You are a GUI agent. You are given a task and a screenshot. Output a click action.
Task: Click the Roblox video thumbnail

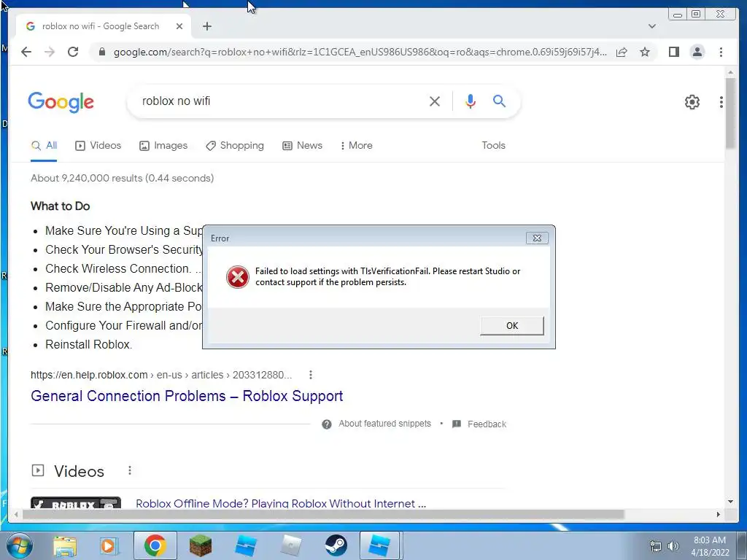click(x=76, y=503)
